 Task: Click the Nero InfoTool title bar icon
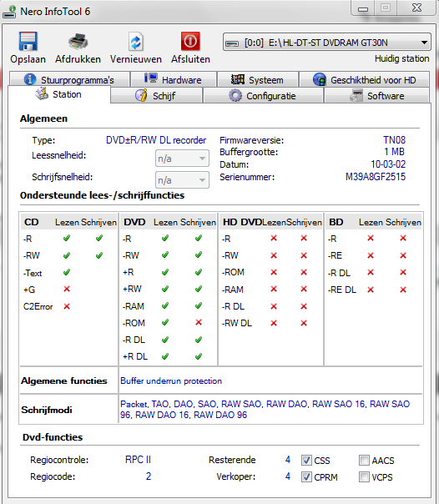coord(10,12)
